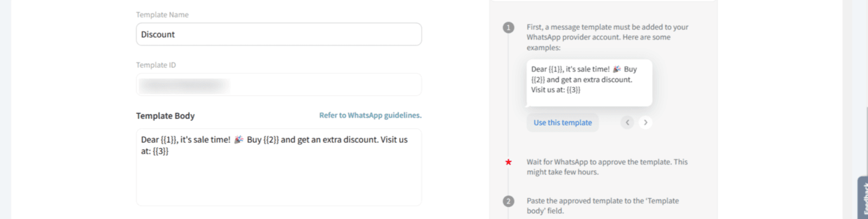Click the red star marker
The image size is (868, 219).
[x=508, y=162]
